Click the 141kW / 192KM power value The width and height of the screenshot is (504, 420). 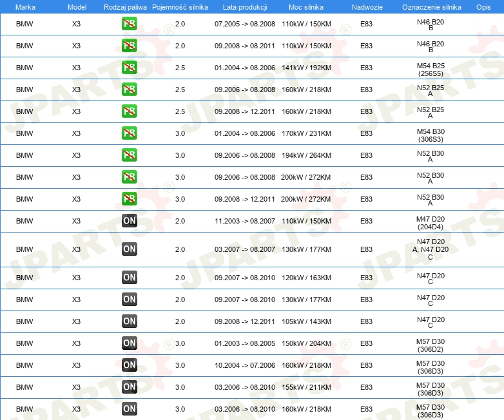pos(306,68)
